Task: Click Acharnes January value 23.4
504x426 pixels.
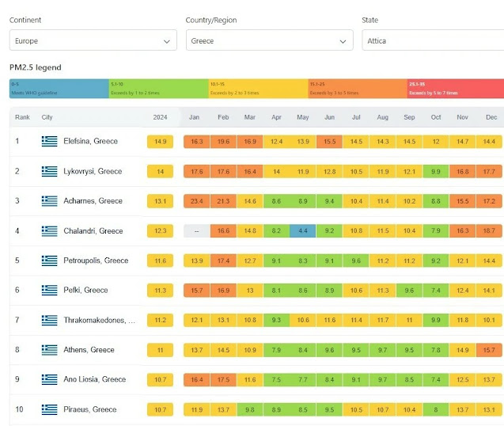Action: tap(197, 201)
